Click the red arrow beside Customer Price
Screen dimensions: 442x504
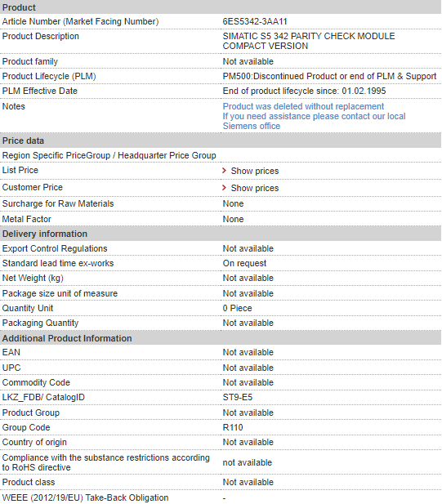click(x=225, y=187)
